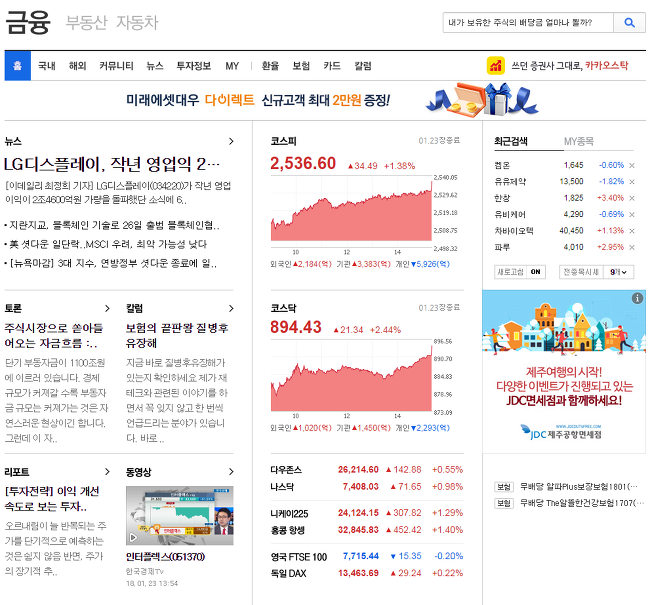Click the 코스피 intraday chart
Viewport: 650px width, 605px height.
352,209
